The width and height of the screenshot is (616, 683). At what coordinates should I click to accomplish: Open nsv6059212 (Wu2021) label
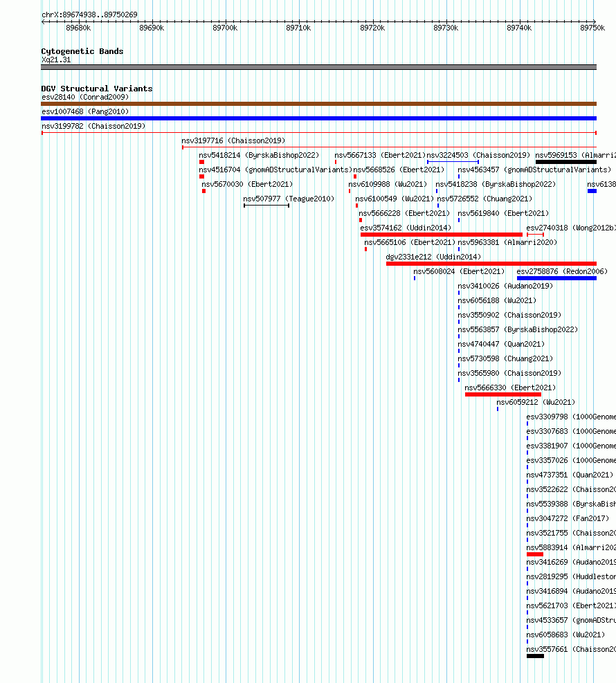point(536,403)
